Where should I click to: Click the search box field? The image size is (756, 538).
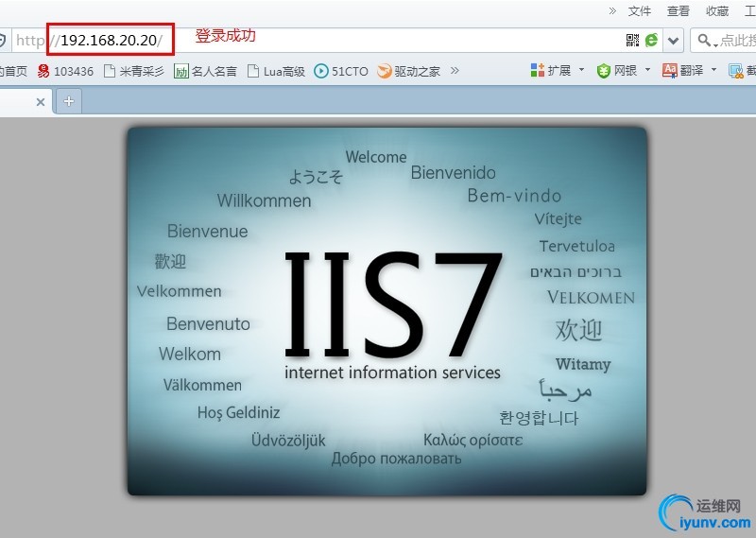tap(724, 41)
